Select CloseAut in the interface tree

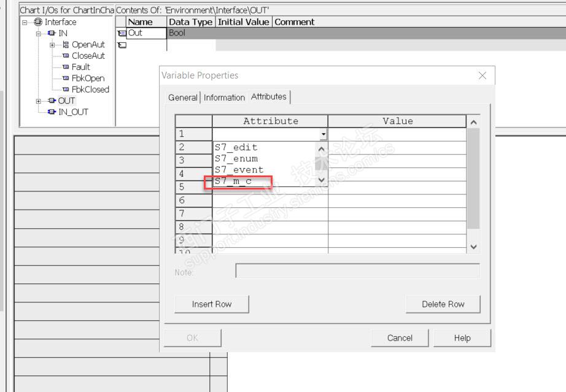pos(88,56)
